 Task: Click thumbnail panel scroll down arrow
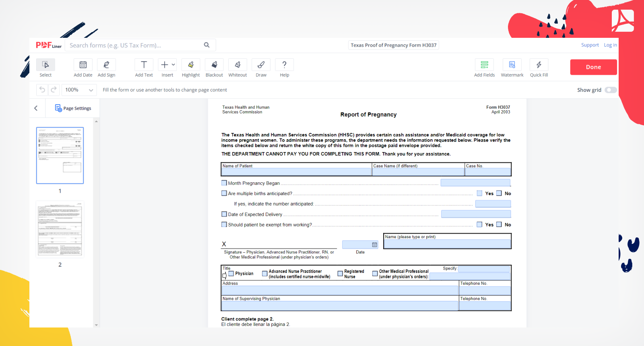point(96,325)
